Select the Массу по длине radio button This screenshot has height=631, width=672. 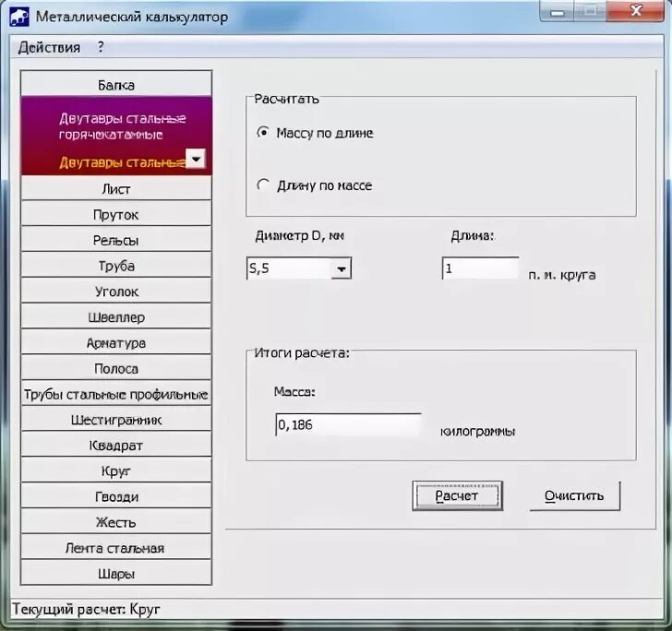[263, 132]
